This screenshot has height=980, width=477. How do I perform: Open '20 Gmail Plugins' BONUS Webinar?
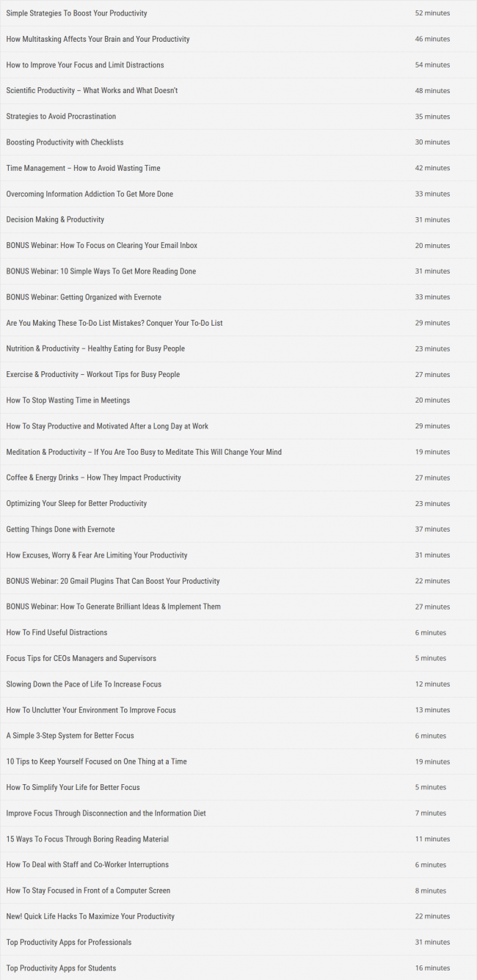coord(113,581)
